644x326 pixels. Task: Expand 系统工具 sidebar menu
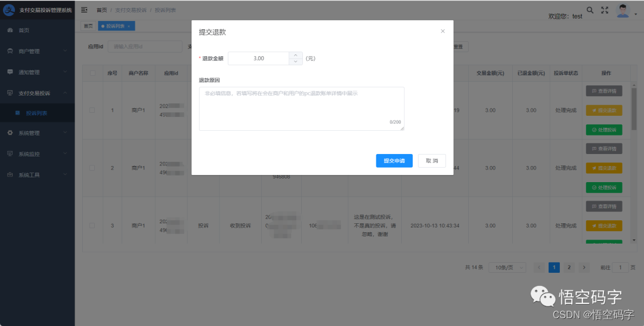[x=38, y=175]
